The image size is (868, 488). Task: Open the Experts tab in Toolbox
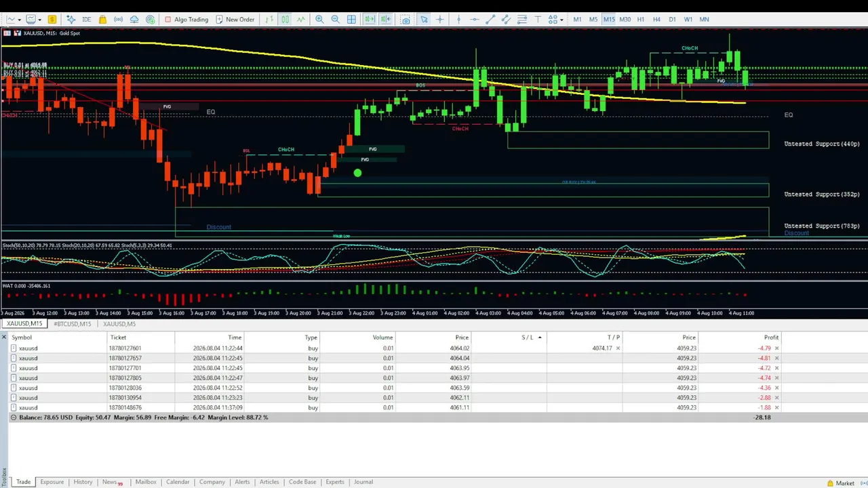(335, 482)
